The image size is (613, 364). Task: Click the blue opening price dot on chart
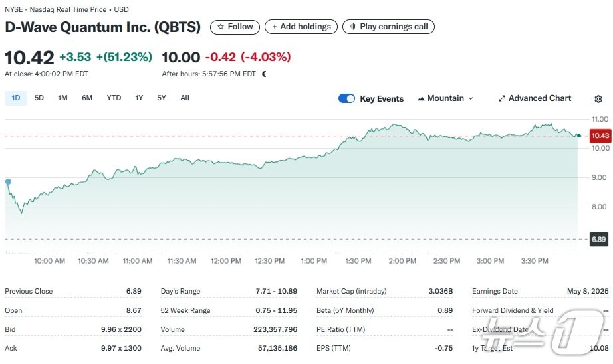tap(8, 181)
